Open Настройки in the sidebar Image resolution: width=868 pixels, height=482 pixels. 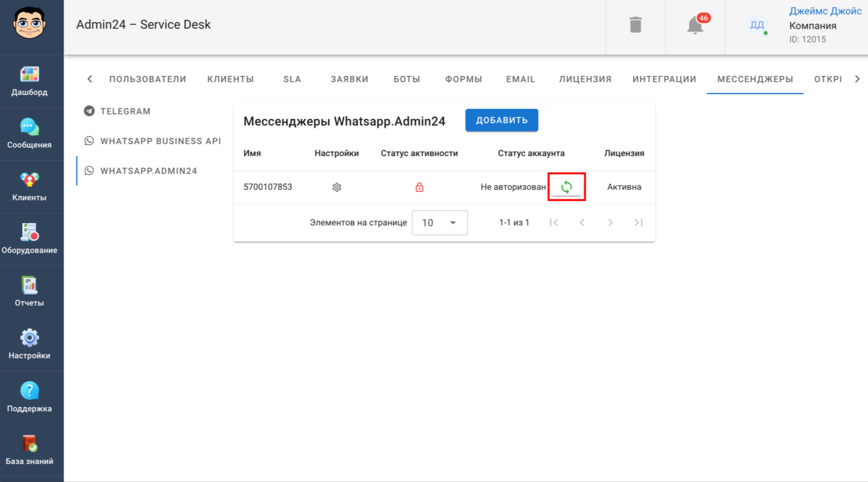click(29, 345)
